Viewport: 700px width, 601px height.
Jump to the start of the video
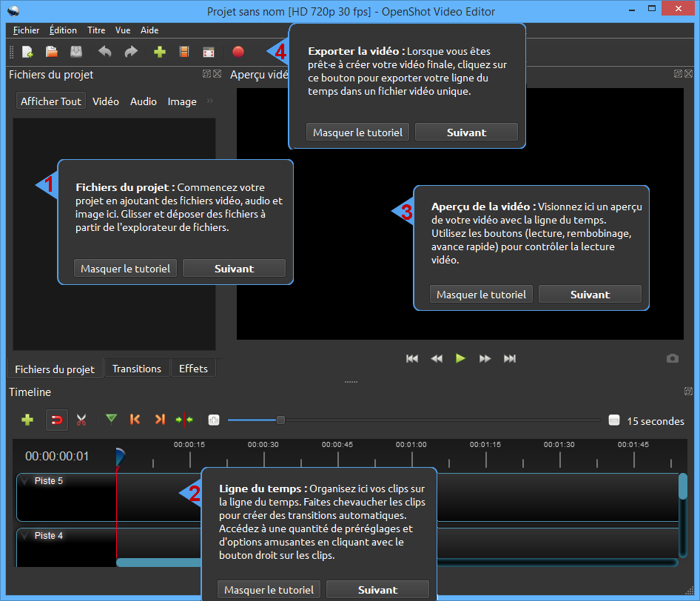(x=412, y=358)
